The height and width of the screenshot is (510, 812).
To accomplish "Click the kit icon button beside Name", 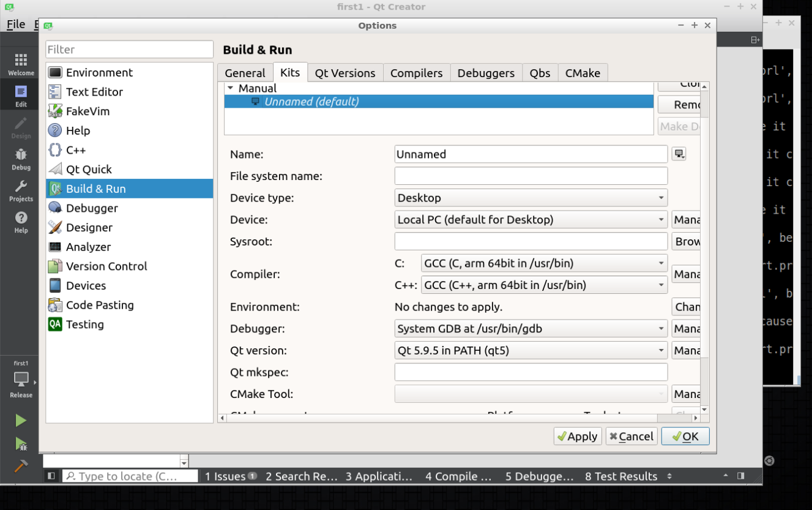I will 679,154.
